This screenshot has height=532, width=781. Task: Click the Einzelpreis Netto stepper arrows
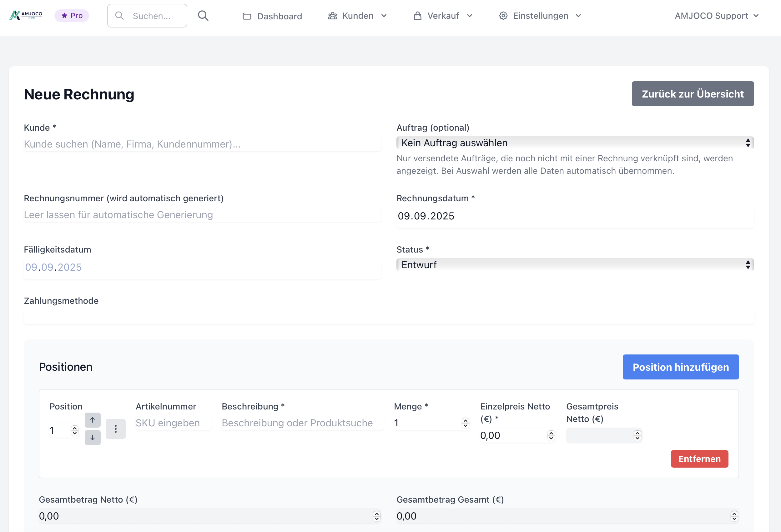pyautogui.click(x=551, y=435)
